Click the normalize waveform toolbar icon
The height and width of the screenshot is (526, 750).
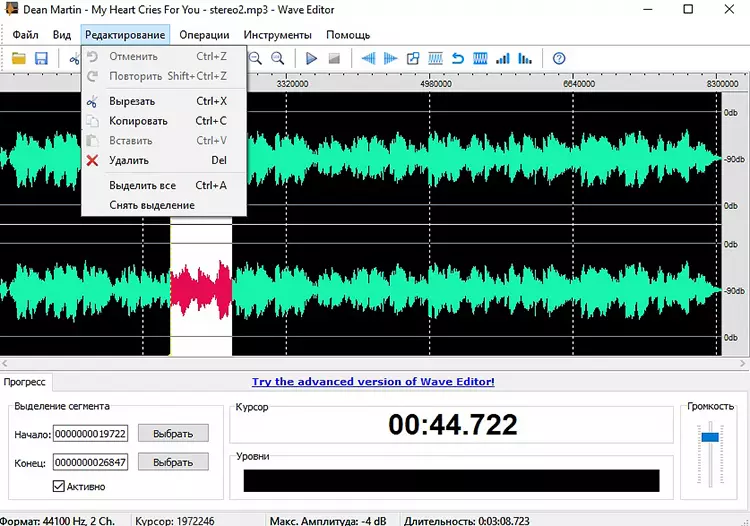click(435, 58)
